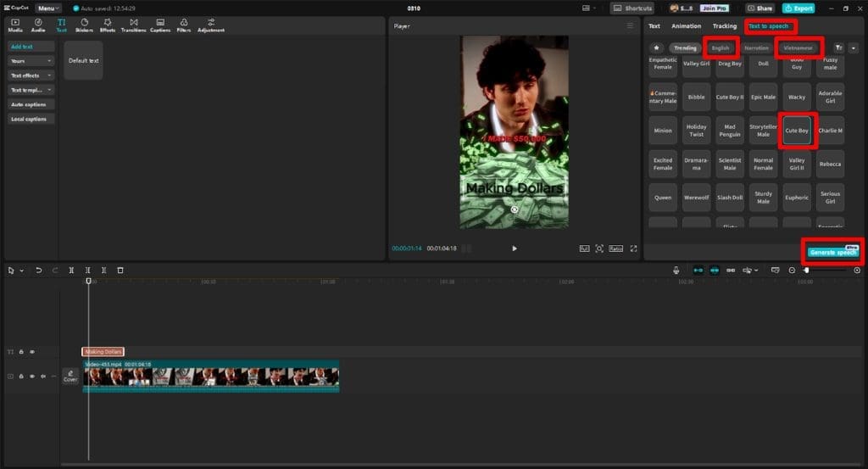Click the Play button in Player
This screenshot has height=469, width=868.
tap(515, 248)
